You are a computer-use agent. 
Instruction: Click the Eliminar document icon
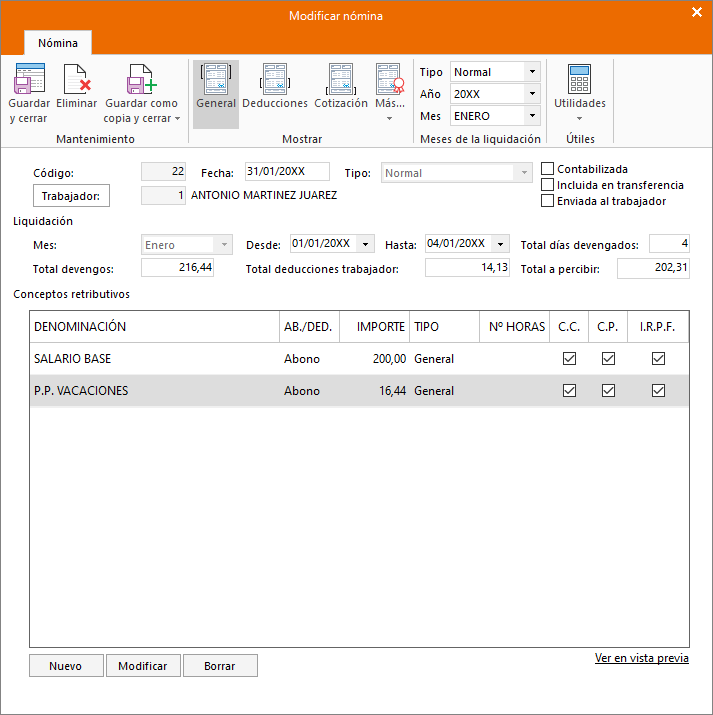pyautogui.click(x=77, y=78)
